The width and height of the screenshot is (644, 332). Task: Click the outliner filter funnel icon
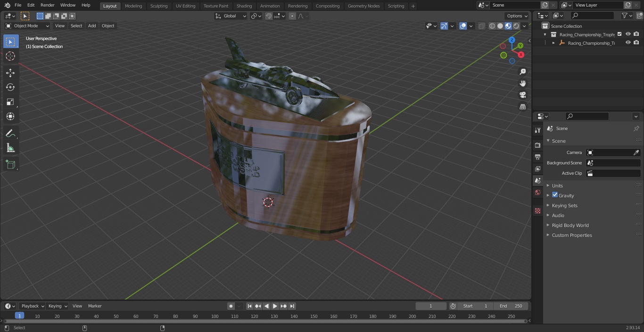(x=625, y=16)
